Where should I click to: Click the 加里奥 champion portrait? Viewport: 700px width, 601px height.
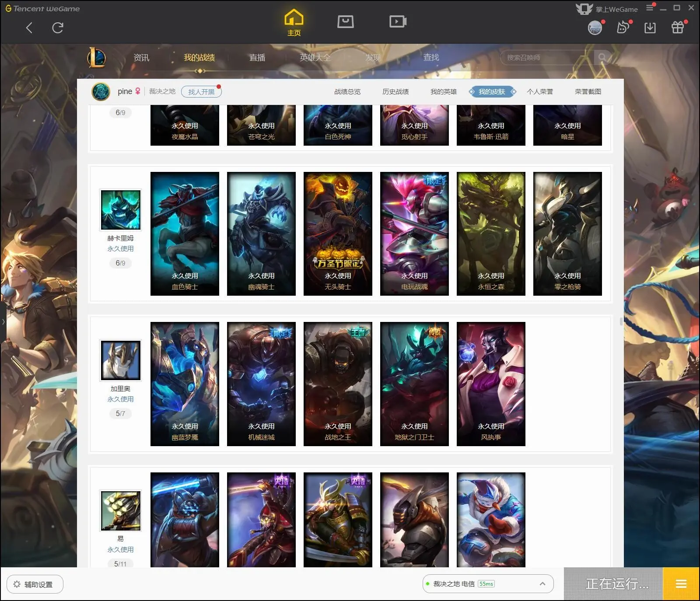[x=121, y=360]
